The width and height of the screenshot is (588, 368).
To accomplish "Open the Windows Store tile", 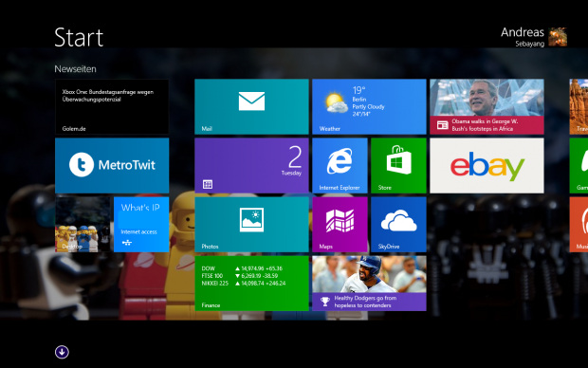I will click(398, 165).
